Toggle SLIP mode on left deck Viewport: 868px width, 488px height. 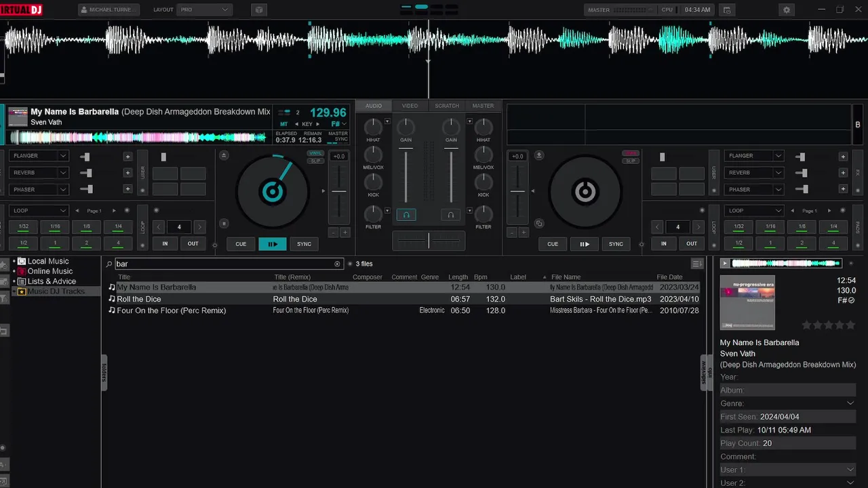(x=315, y=161)
